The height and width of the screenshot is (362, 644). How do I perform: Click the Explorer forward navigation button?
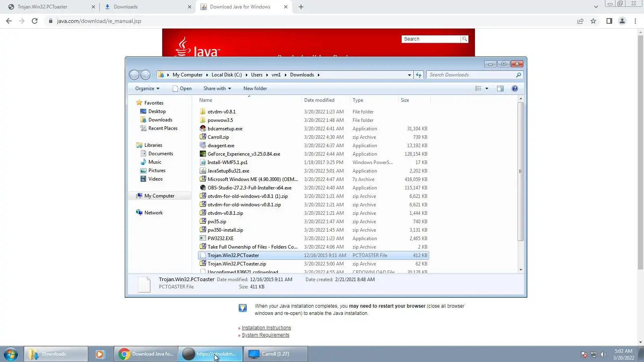coord(145,75)
